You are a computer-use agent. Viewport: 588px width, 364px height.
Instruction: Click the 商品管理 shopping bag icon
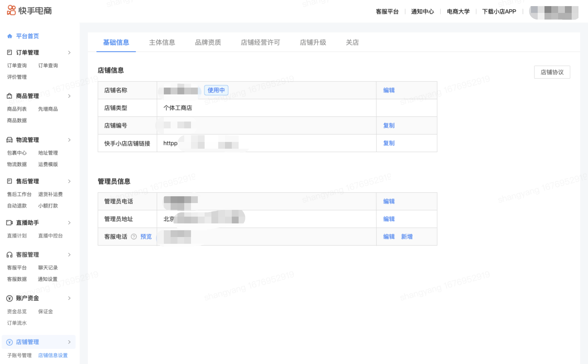coord(10,96)
